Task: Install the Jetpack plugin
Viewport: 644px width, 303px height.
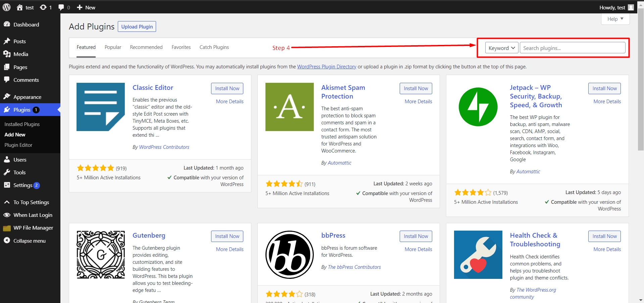Action: (x=604, y=88)
